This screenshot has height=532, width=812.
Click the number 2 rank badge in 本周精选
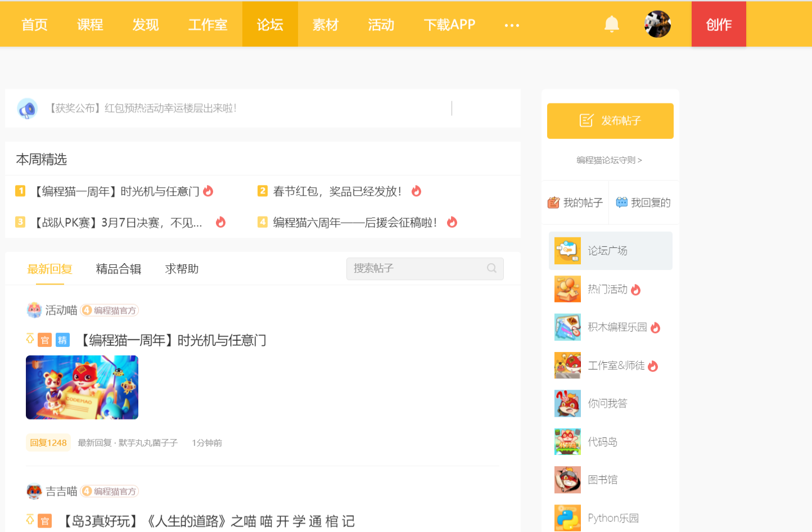[x=263, y=191]
